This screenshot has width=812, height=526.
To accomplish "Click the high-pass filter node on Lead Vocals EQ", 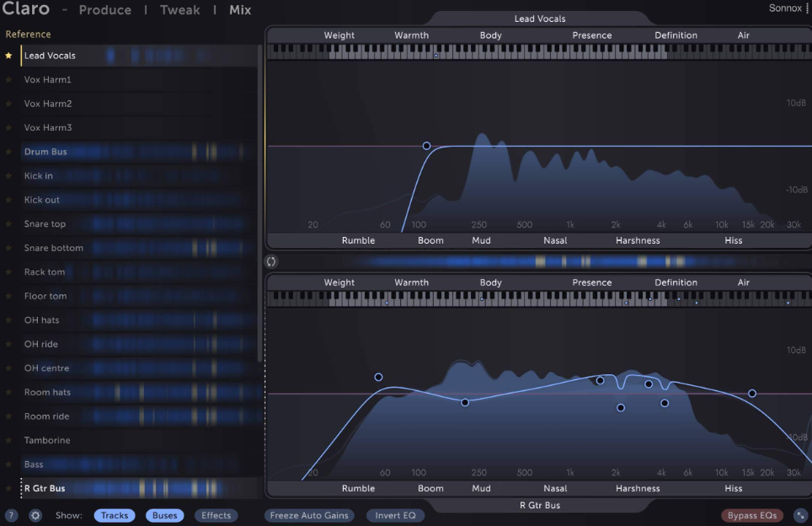I will click(426, 146).
